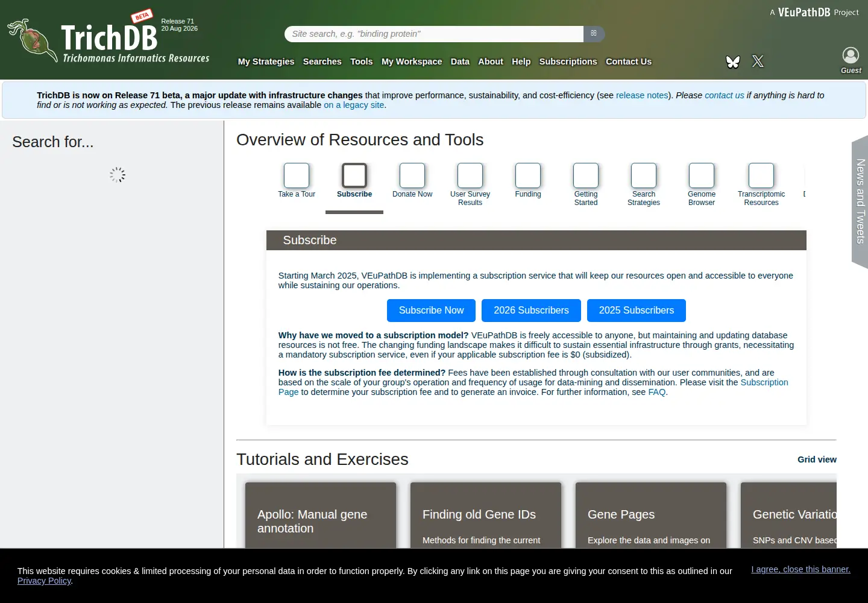
Task: Select the Take a Tour icon
Action: (x=297, y=175)
